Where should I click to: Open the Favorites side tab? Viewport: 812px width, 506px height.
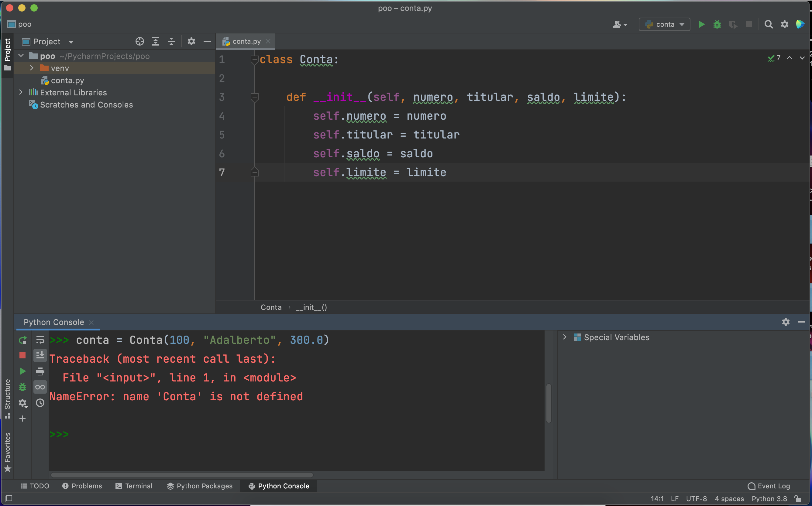(7, 452)
